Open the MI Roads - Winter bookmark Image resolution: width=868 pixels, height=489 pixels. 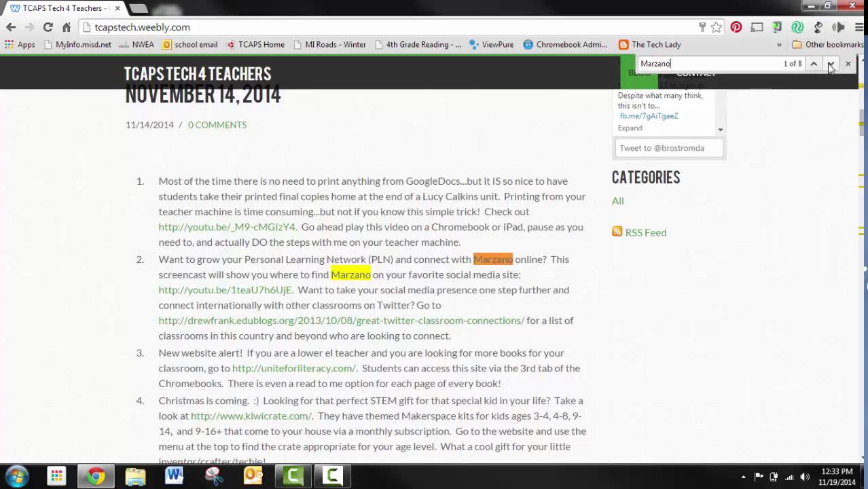(x=329, y=45)
